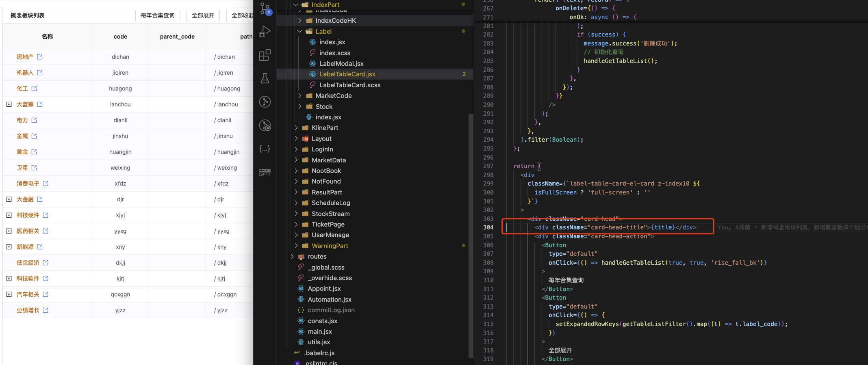The height and width of the screenshot is (365, 868).
Task: Expand the 科技软件 table row
Action: point(9,279)
